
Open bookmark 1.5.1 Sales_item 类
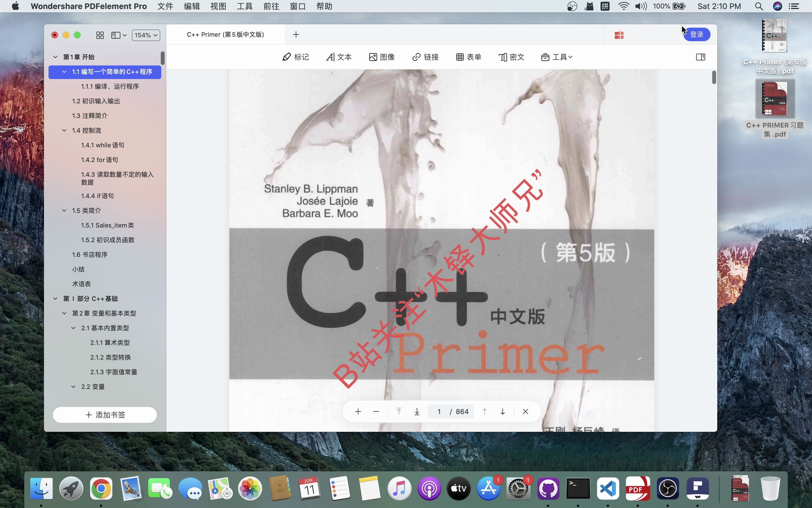click(x=107, y=225)
